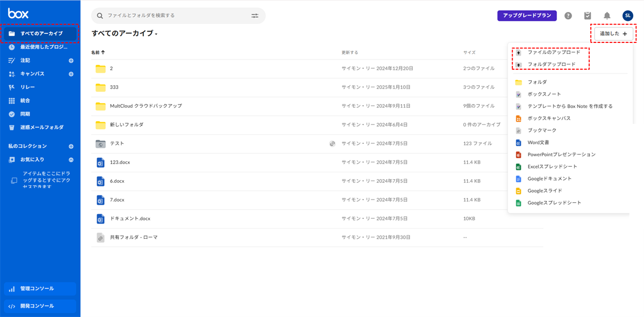This screenshot has width=644, height=317.
Task: Add a new キャンバス with the plus icon
Action: coord(71,74)
